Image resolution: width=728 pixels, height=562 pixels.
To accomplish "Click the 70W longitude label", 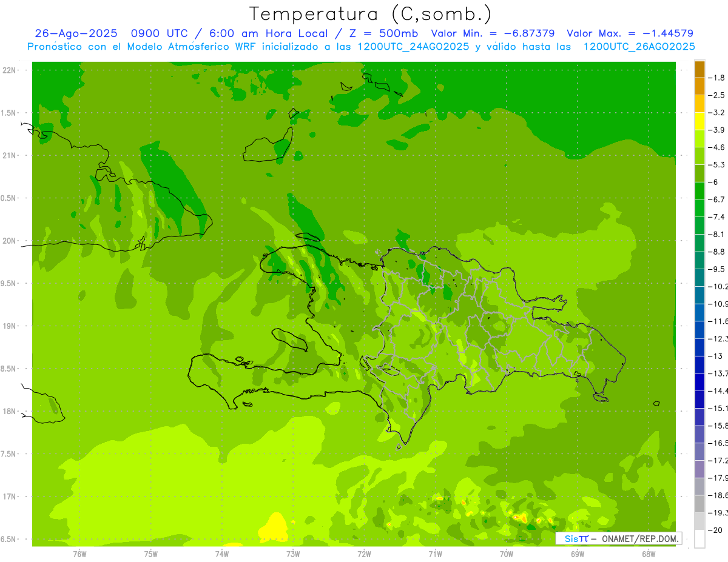I will pos(507,554).
